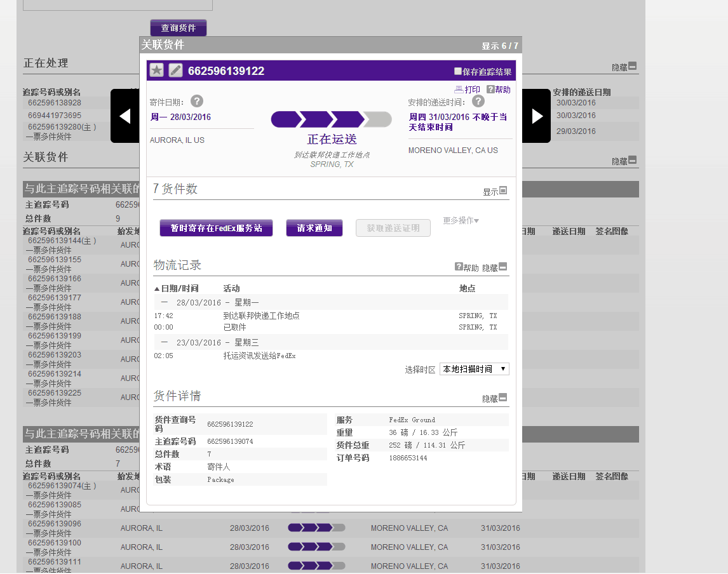This screenshot has height=574, width=728.
Task: Open tracking number 662596139155 in background table
Action: pyautogui.click(x=55, y=260)
